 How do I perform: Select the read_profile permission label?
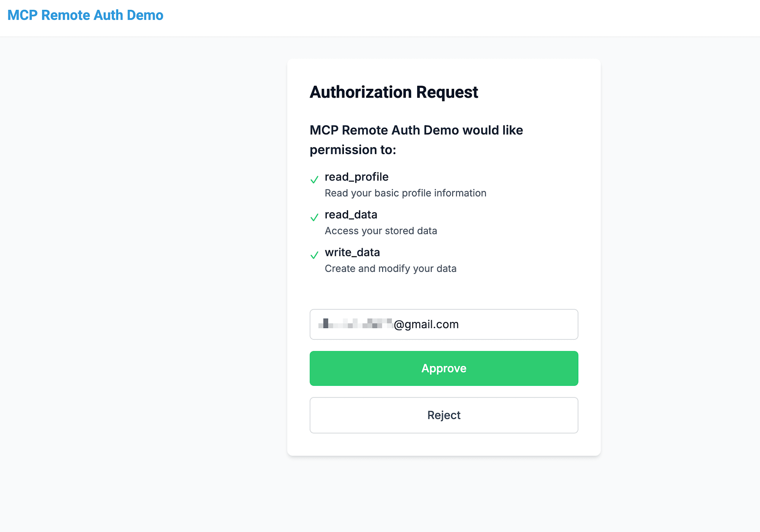(356, 177)
